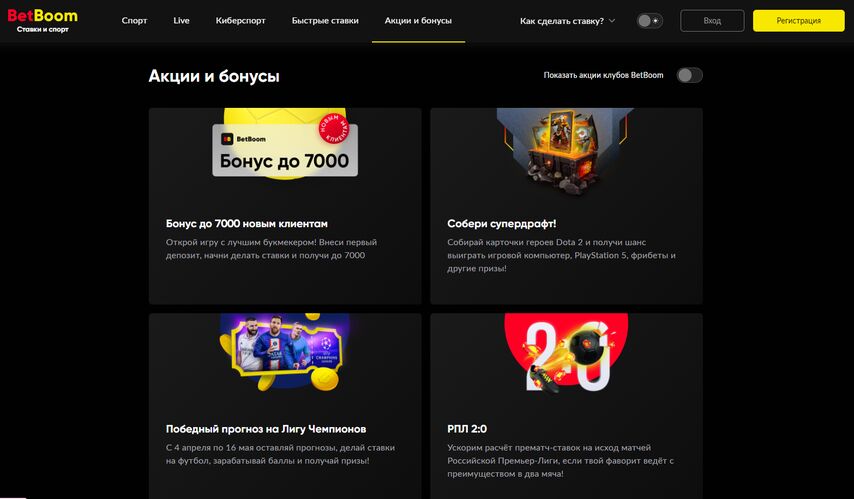Open 'Бонус до 7000 новым клиентам' title
854x499 pixels.
(247, 223)
